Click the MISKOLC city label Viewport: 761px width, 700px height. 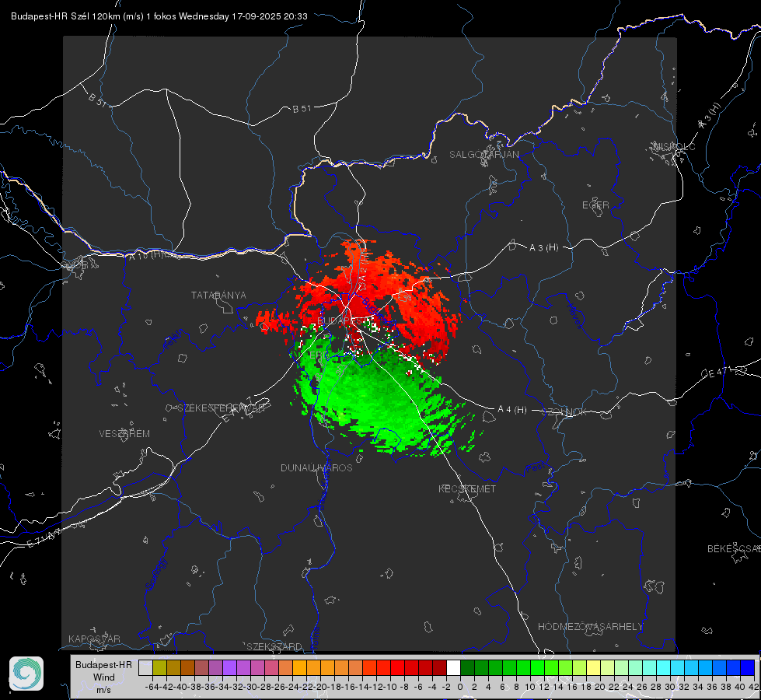(674, 146)
